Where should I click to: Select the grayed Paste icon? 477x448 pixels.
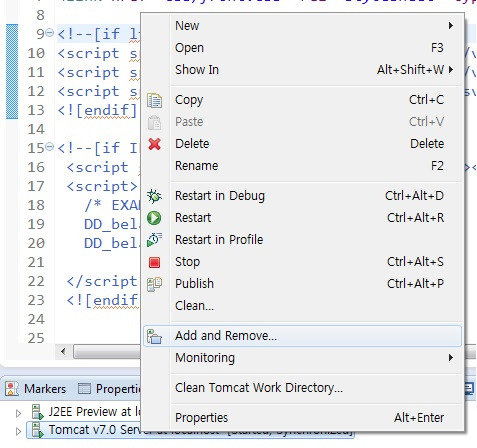154,122
